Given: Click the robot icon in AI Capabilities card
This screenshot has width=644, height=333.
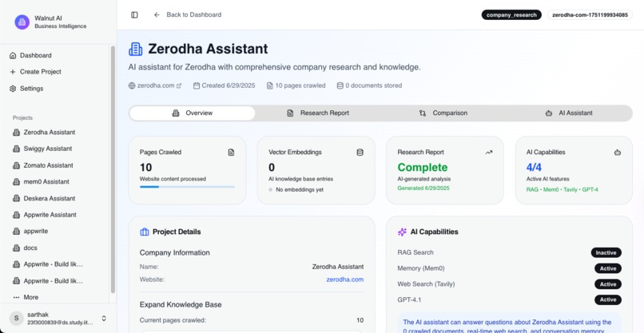Looking at the screenshot, I should (618, 153).
